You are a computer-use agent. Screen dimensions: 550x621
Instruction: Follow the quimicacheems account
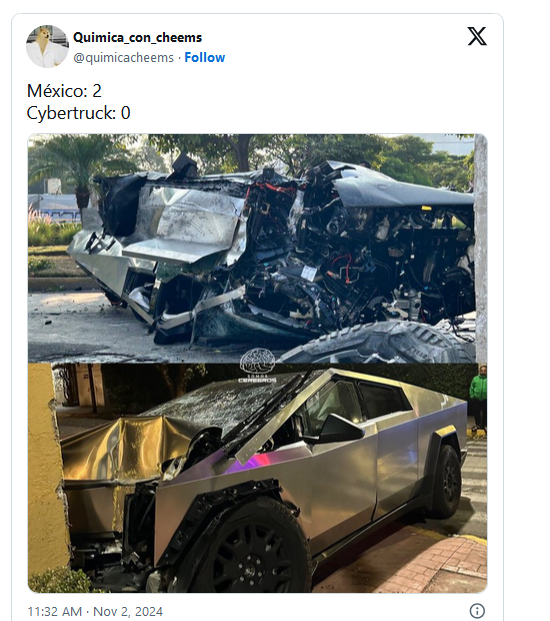coord(205,57)
